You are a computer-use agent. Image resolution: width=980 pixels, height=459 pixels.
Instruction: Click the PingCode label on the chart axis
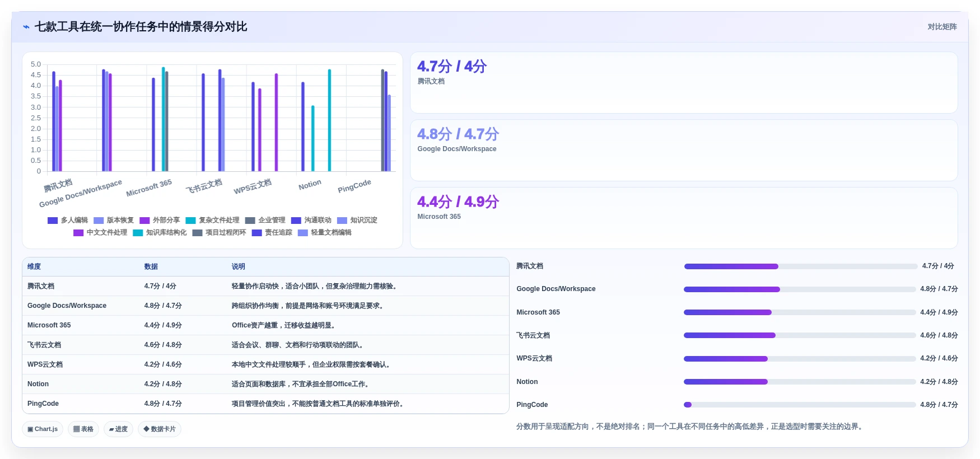[354, 186]
